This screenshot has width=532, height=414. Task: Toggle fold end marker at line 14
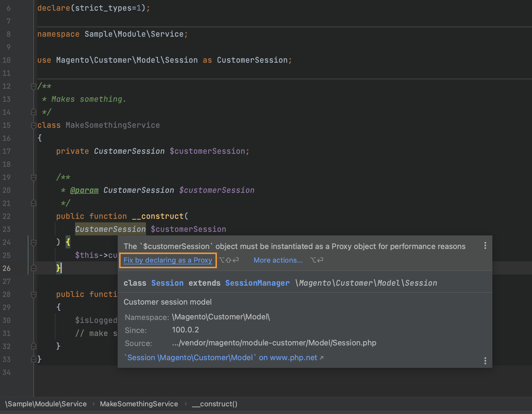tap(34, 112)
